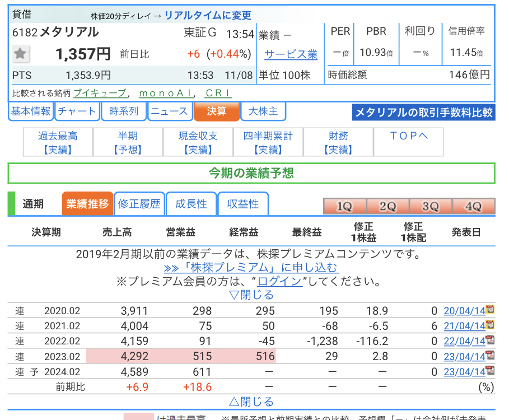
Task: Click the 6182 メタリアル stock name
Action: [x=55, y=32]
